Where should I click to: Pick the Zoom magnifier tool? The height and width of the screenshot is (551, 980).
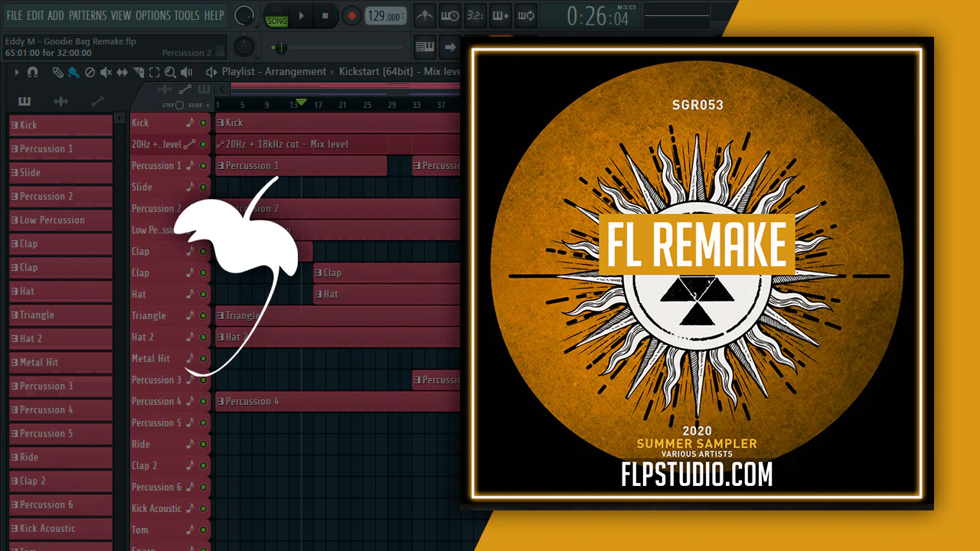pyautogui.click(x=170, y=72)
